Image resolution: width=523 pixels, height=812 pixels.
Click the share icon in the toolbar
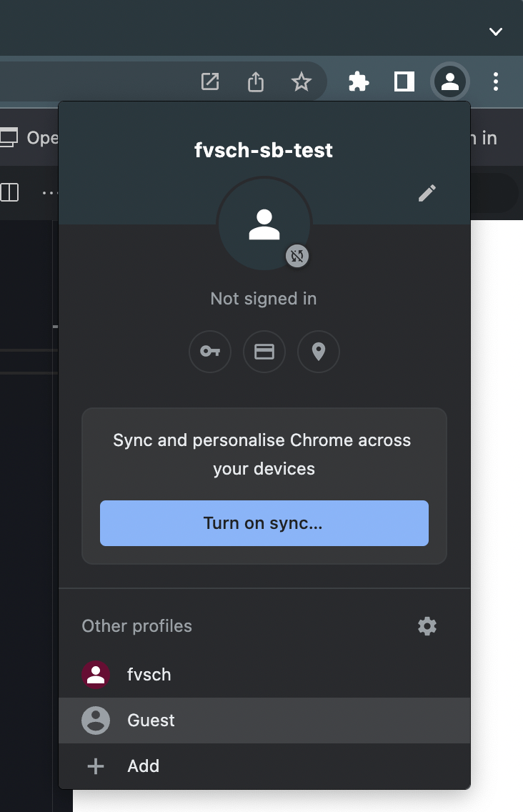[256, 81]
